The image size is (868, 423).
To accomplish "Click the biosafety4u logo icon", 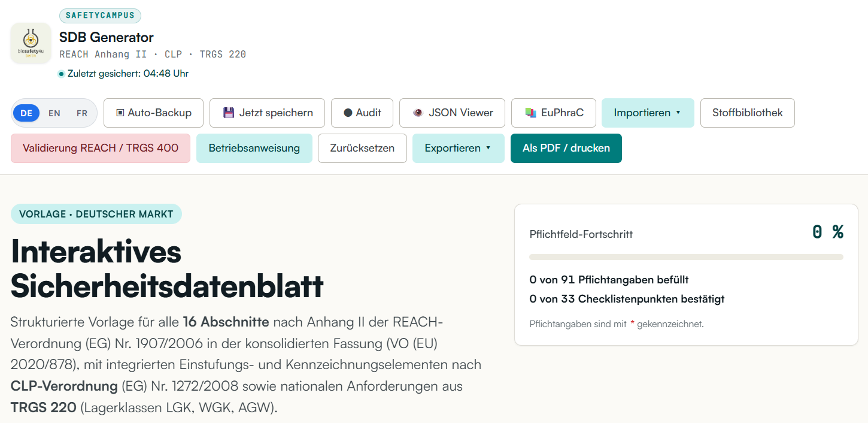I will click(x=31, y=43).
